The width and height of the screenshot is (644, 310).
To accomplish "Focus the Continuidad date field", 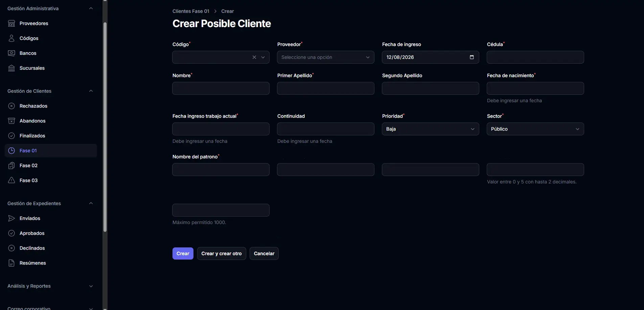I will click(326, 129).
